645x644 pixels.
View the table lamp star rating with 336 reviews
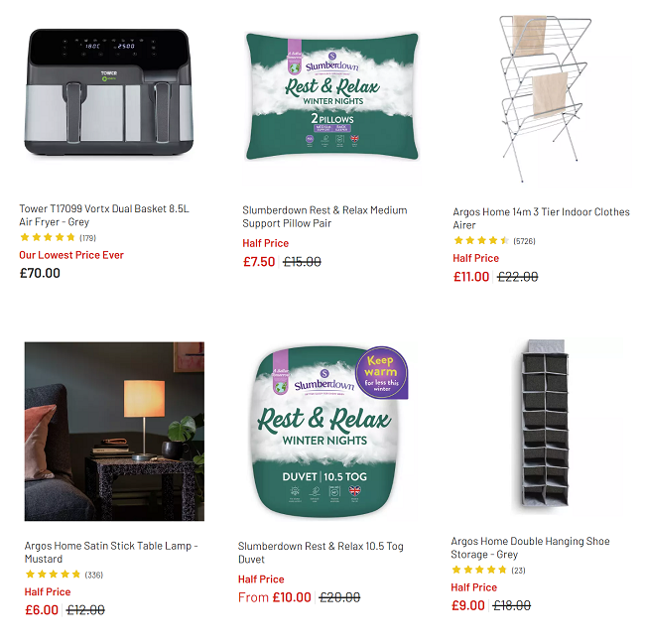coord(64,575)
